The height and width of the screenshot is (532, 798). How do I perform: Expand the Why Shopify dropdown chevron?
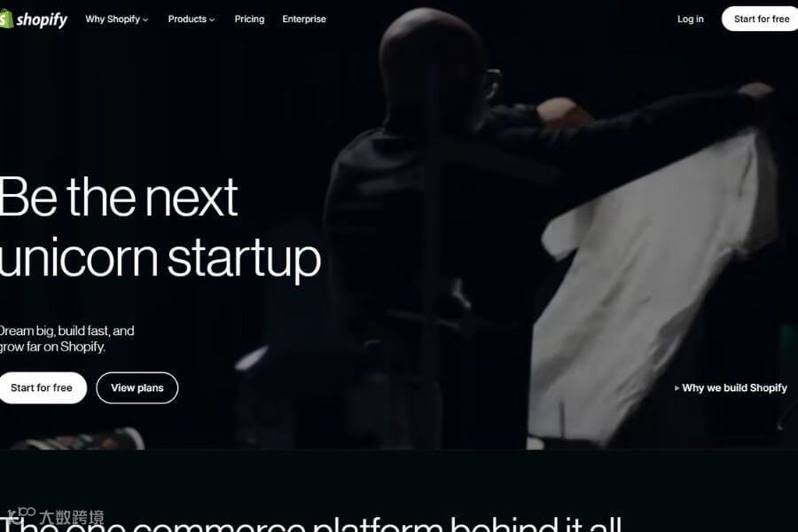click(x=145, y=20)
